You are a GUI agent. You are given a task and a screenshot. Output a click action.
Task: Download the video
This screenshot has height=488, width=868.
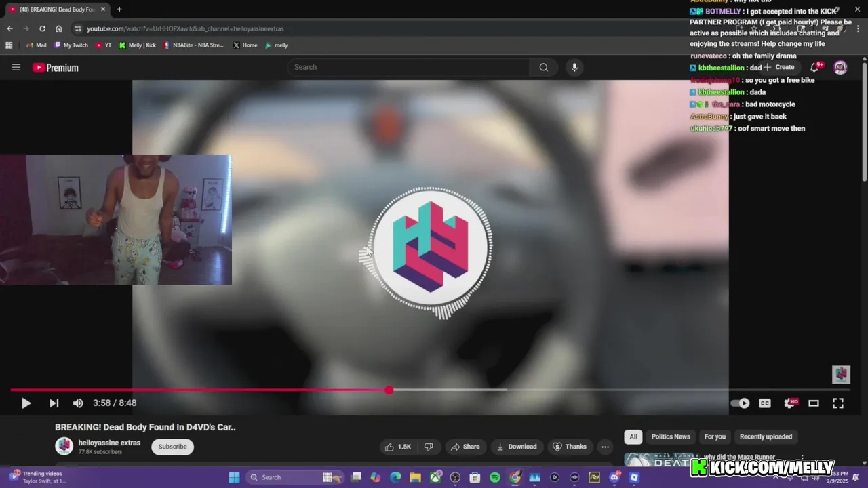coord(517,447)
